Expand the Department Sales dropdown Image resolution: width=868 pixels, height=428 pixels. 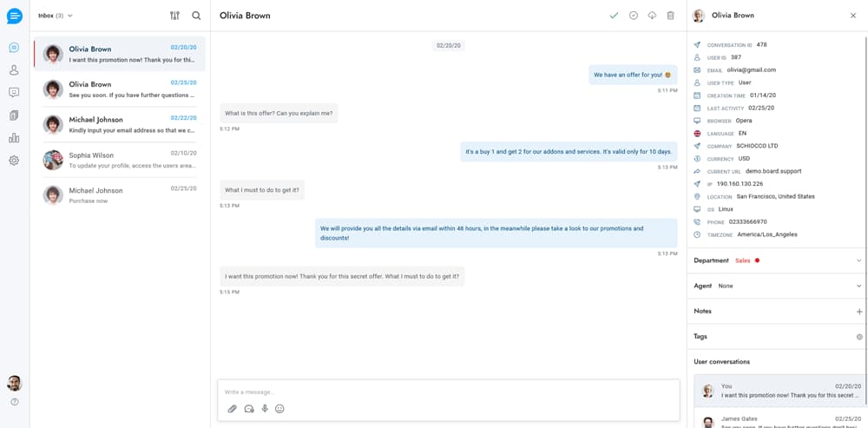point(778,260)
